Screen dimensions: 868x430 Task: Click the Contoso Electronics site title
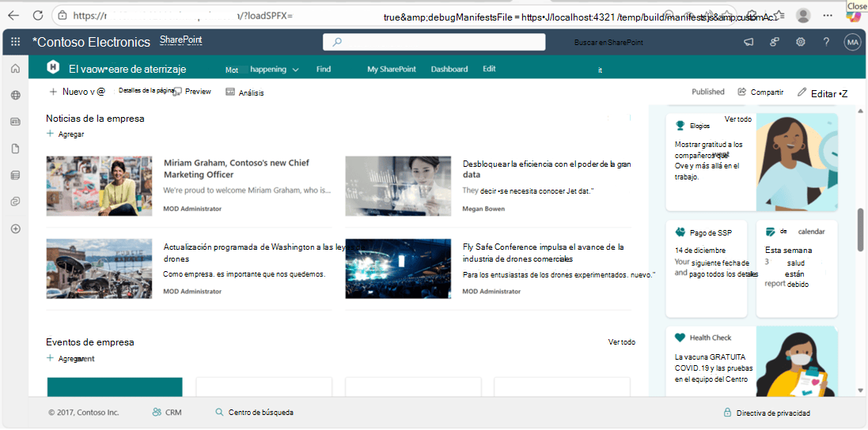click(91, 42)
